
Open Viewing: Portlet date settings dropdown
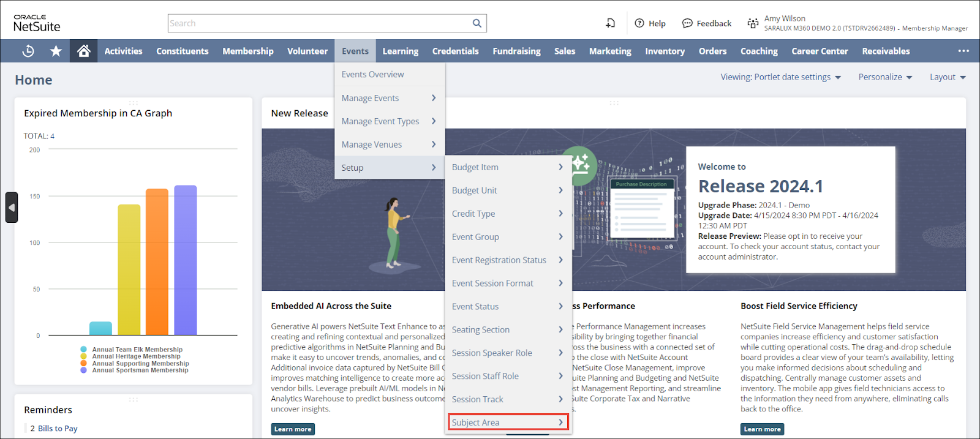click(x=780, y=77)
